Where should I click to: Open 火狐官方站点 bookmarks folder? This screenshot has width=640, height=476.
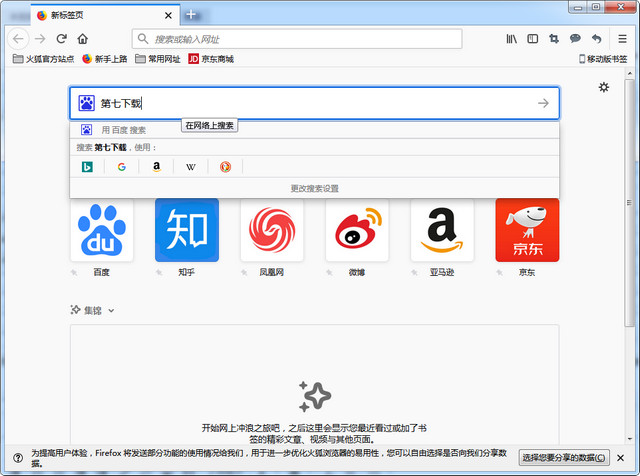point(43,59)
